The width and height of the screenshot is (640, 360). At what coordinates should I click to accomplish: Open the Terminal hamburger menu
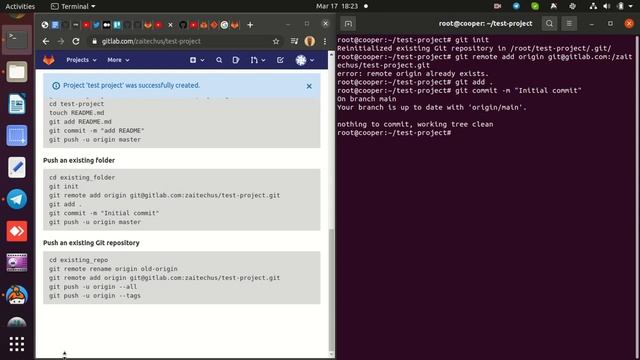[569, 24]
